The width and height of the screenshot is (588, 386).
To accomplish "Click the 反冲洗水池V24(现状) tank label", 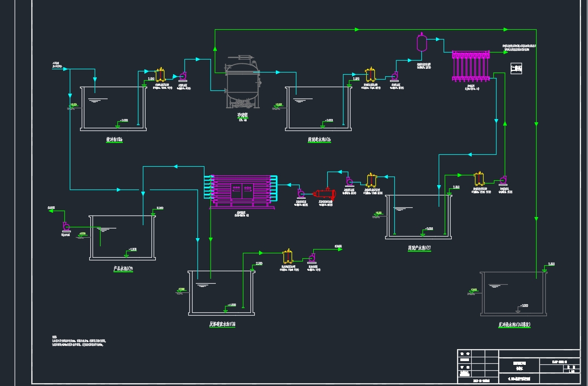I will point(514,325).
